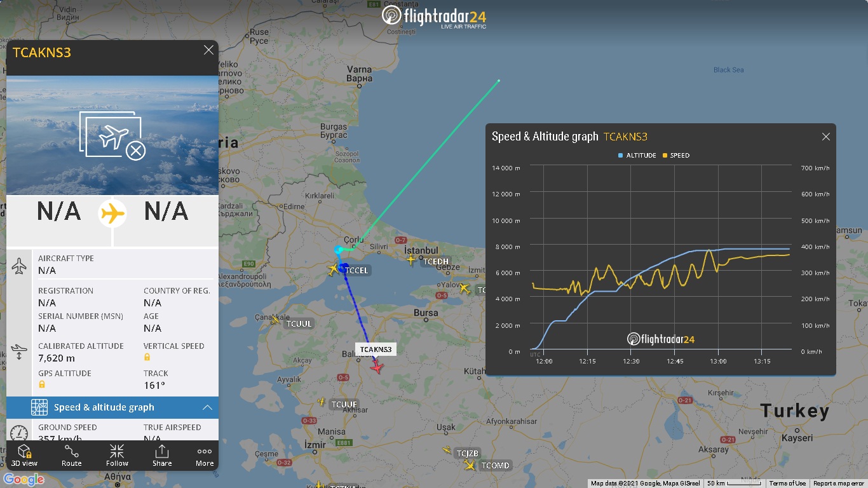Click the TCUUF aircraft icon
The image size is (868, 488).
click(x=322, y=402)
